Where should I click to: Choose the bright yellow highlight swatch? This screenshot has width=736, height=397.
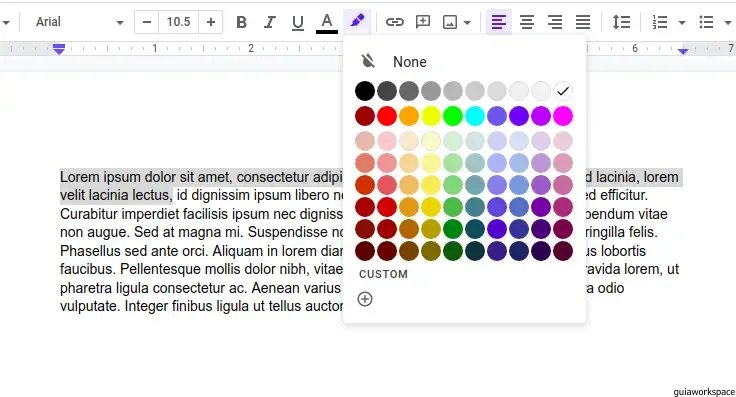coord(431,116)
